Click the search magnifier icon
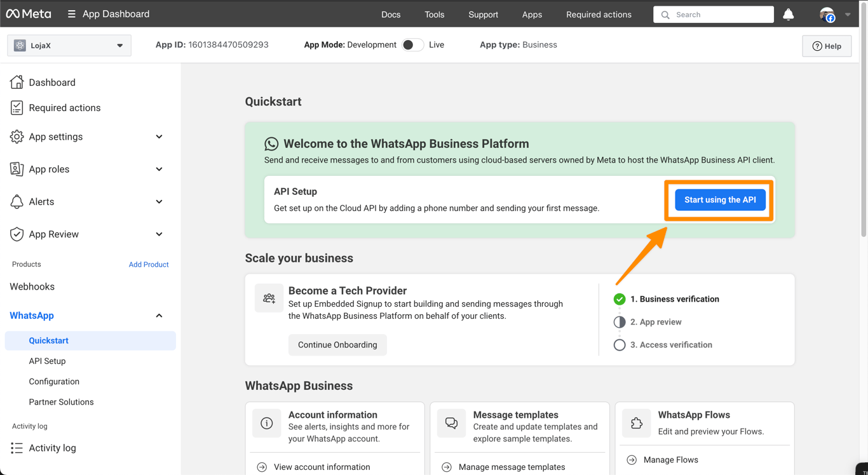 click(x=665, y=15)
